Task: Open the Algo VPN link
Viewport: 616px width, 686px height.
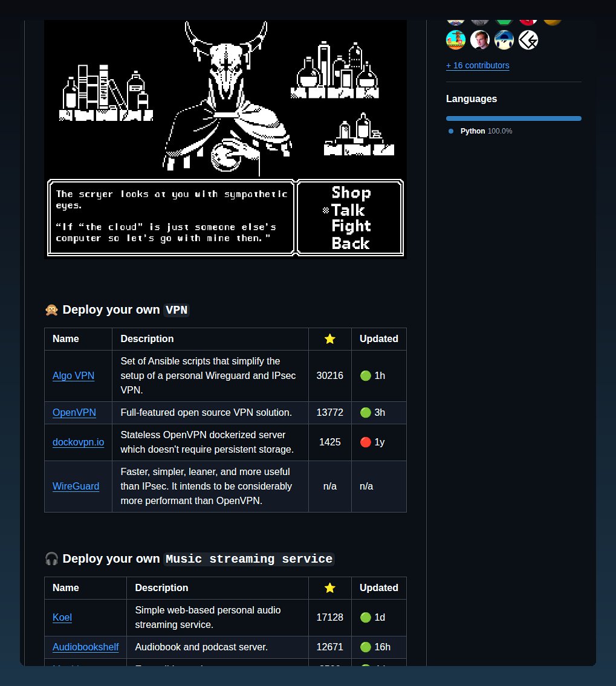Action: [x=73, y=376]
